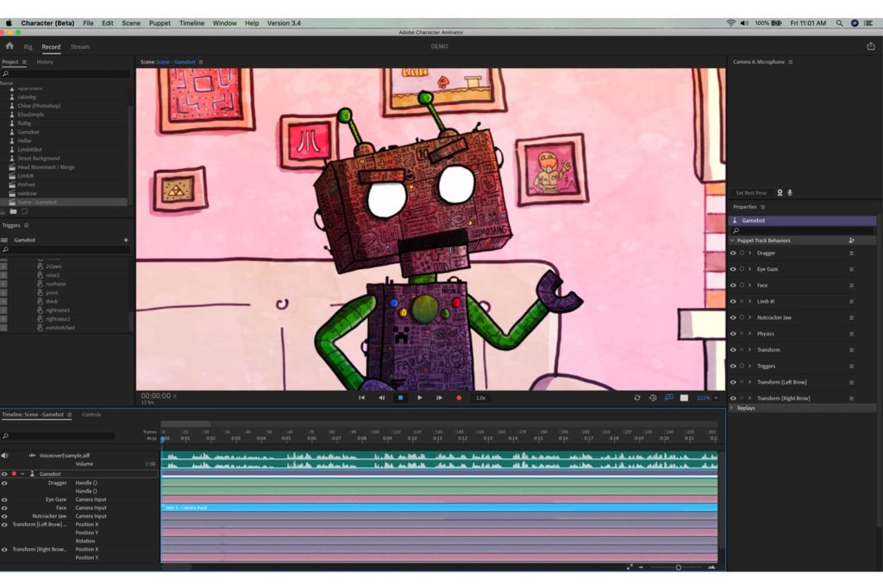The image size is (883, 588).
Task: Expand the Eye Gaze behavior parameters
Action: [749, 269]
